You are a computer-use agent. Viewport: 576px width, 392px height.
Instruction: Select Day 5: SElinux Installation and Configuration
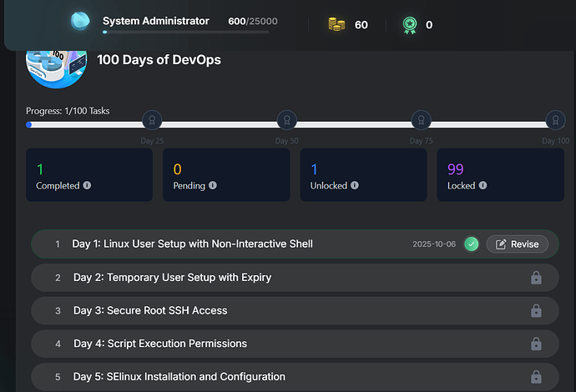(x=179, y=377)
